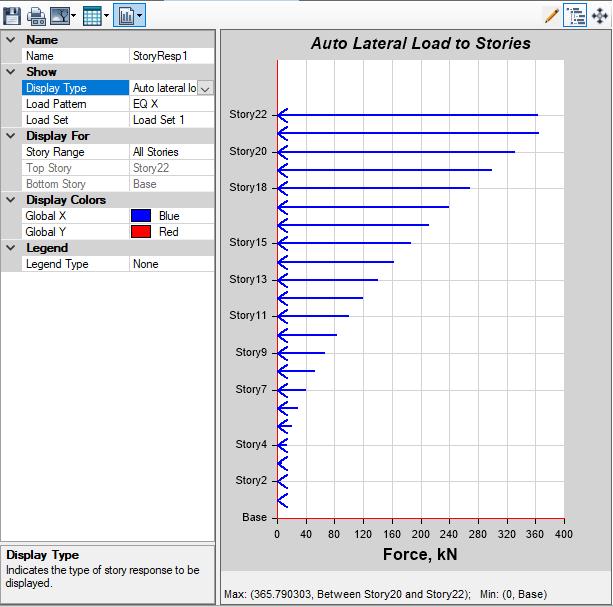The image size is (613, 607).
Task: Open dropdown arrow beside the chart display icon
Action: point(140,16)
